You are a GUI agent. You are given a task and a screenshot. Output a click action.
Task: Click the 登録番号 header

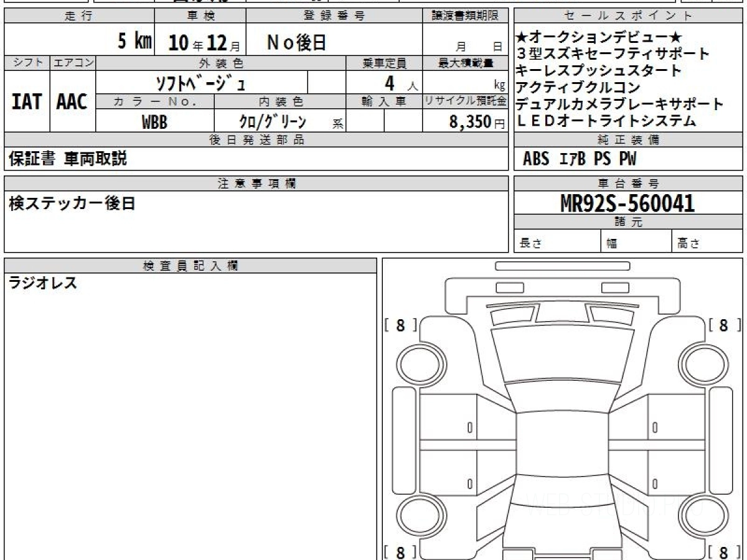[x=334, y=16]
